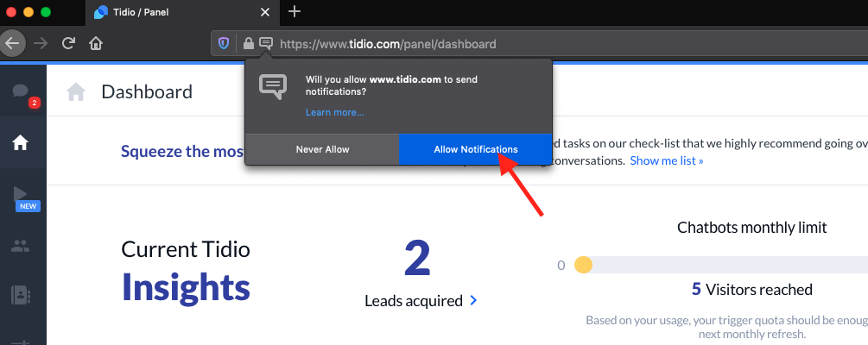Select the Home icon in Tidio sidebar
Screen dimensions: 868x345
click(21, 143)
